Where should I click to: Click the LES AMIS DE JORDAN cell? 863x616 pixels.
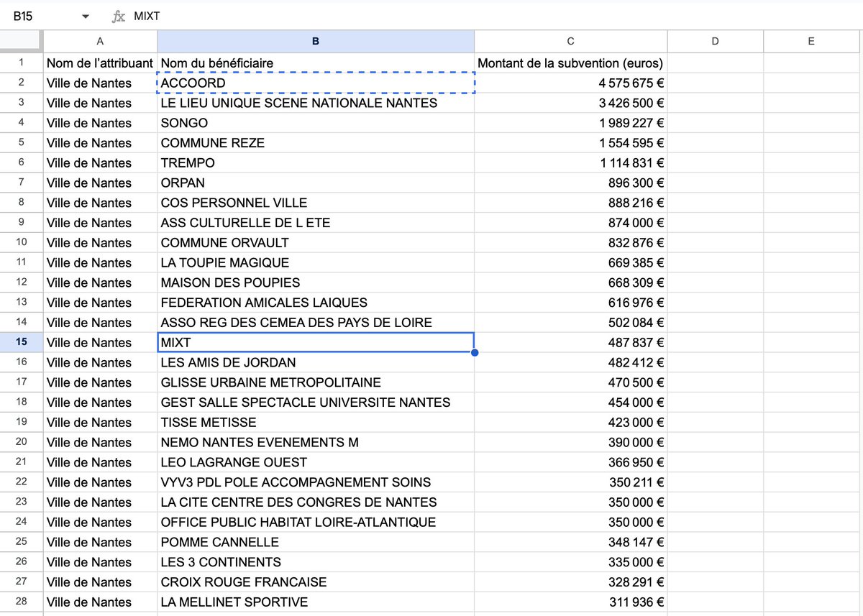point(316,362)
